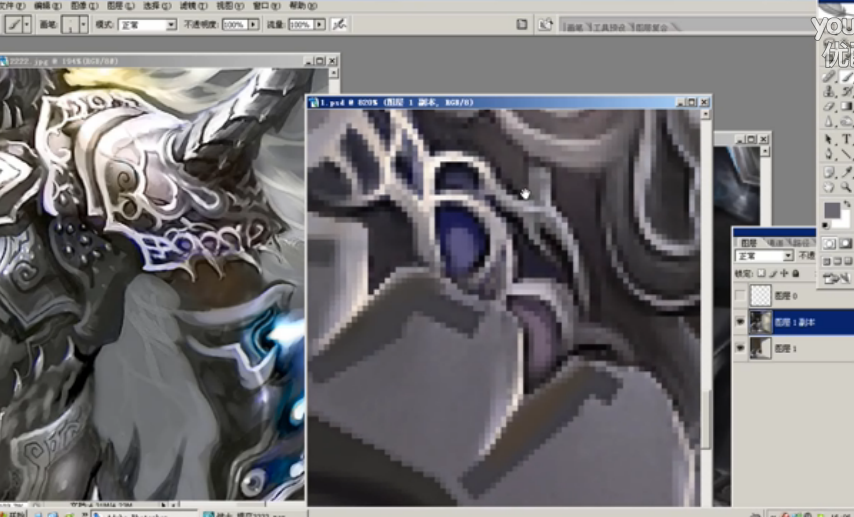This screenshot has width=854, height=517.
Task: Open the 图像 menu
Action: 84,5
